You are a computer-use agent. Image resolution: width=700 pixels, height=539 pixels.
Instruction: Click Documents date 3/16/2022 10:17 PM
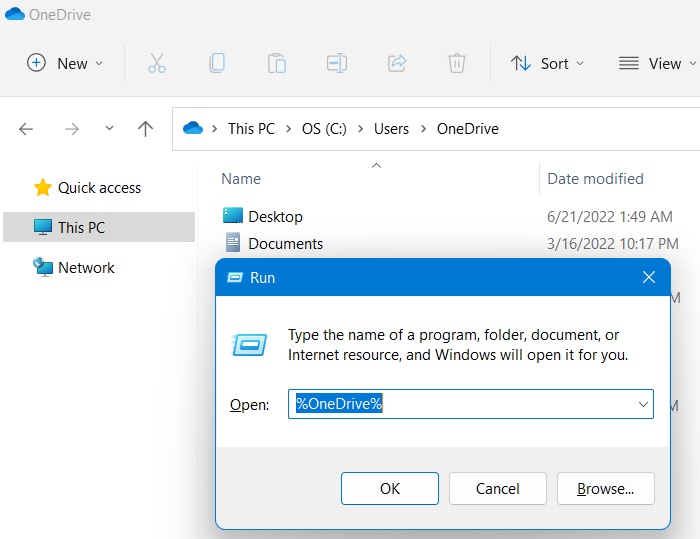(612, 243)
